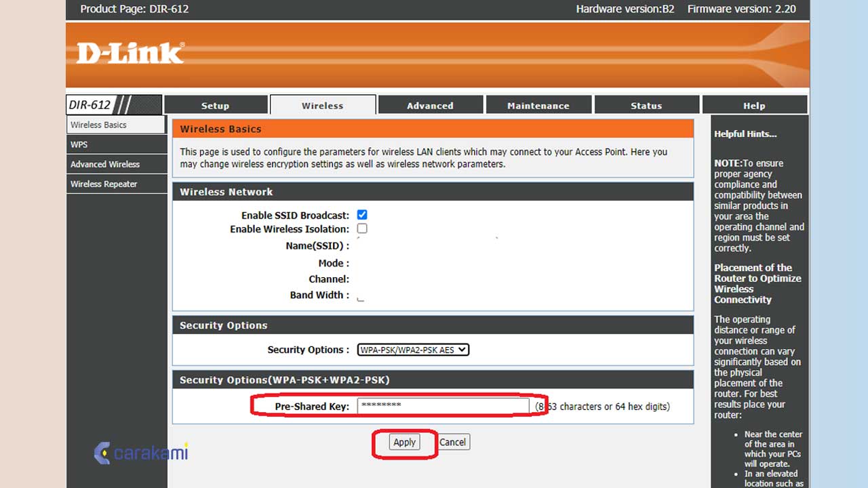Click the Mode label
The image size is (868, 488).
tap(334, 263)
